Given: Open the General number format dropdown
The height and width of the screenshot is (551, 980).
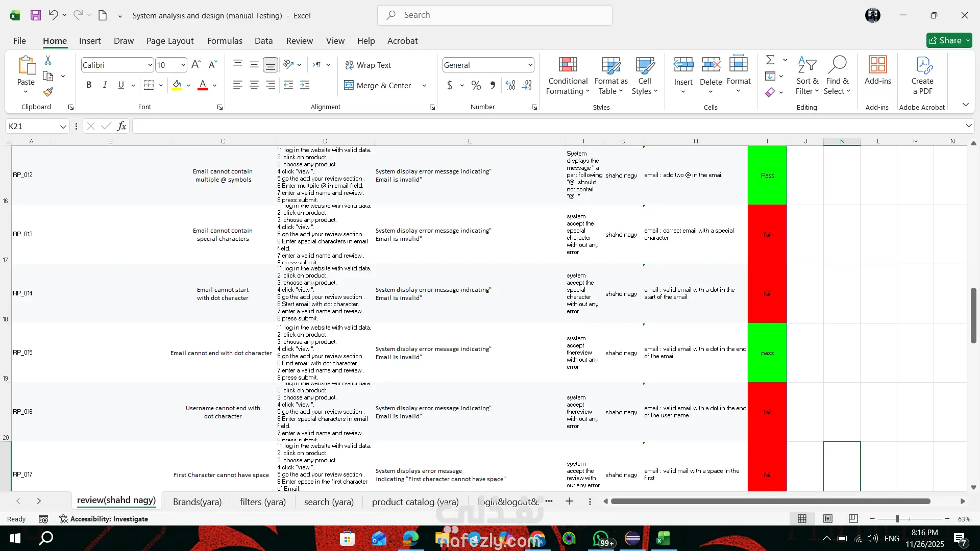Looking at the screenshot, I should (530, 65).
